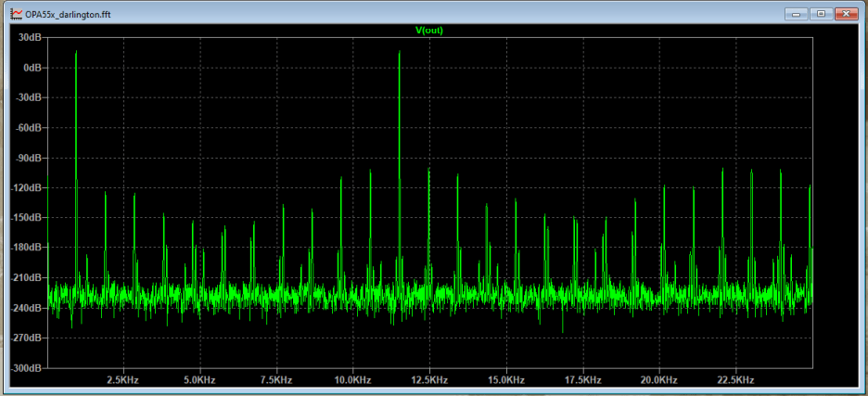This screenshot has height=396, width=868.
Task: Click the 22.5KHz frequency label
Action: pos(737,380)
